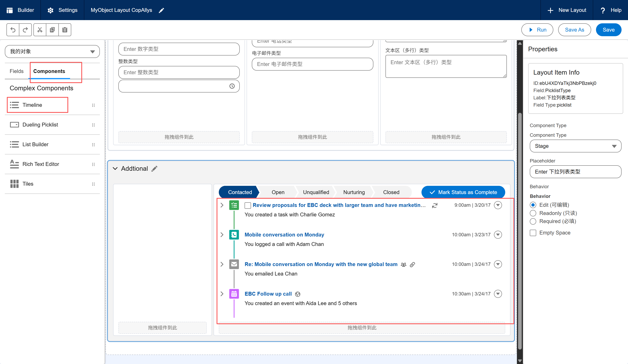Select the Required (必填) radio button
This screenshot has width=628, height=364.
click(533, 221)
